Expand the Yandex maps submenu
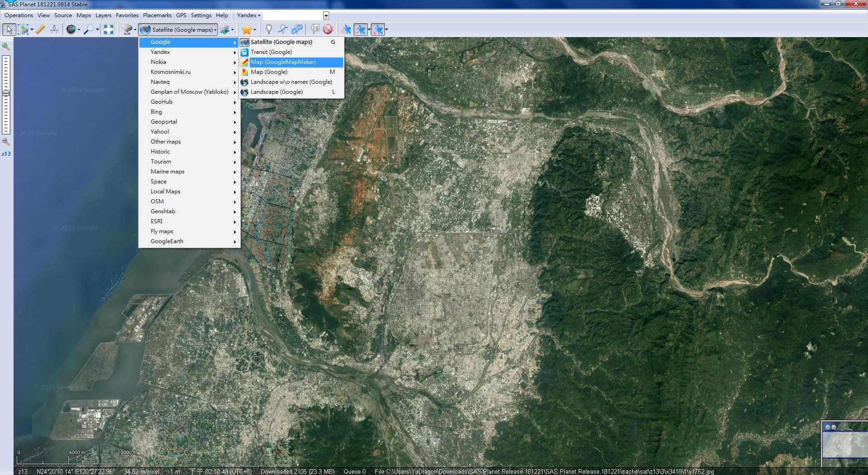This screenshot has width=868, height=475. click(x=189, y=52)
